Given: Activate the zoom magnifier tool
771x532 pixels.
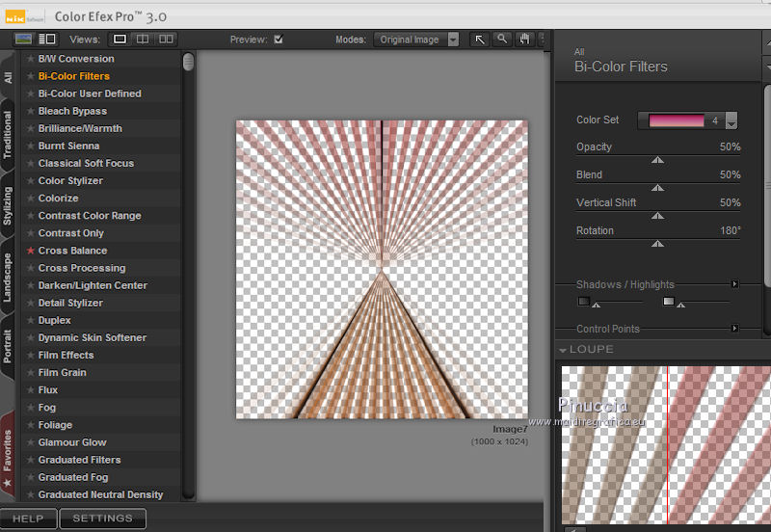Looking at the screenshot, I should tap(501, 40).
